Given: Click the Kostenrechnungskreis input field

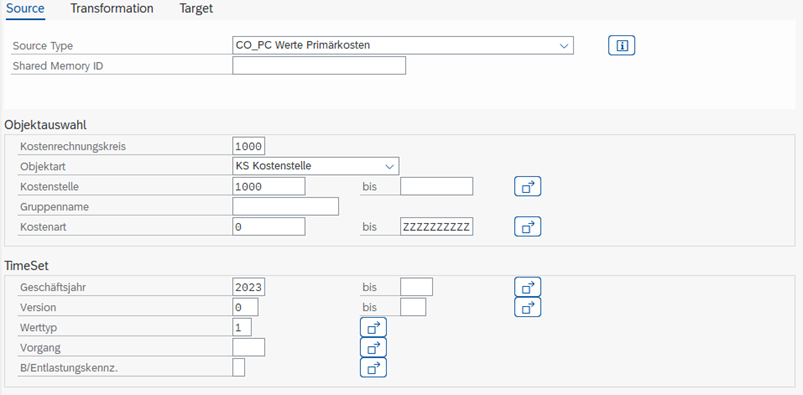Looking at the screenshot, I should point(249,147).
